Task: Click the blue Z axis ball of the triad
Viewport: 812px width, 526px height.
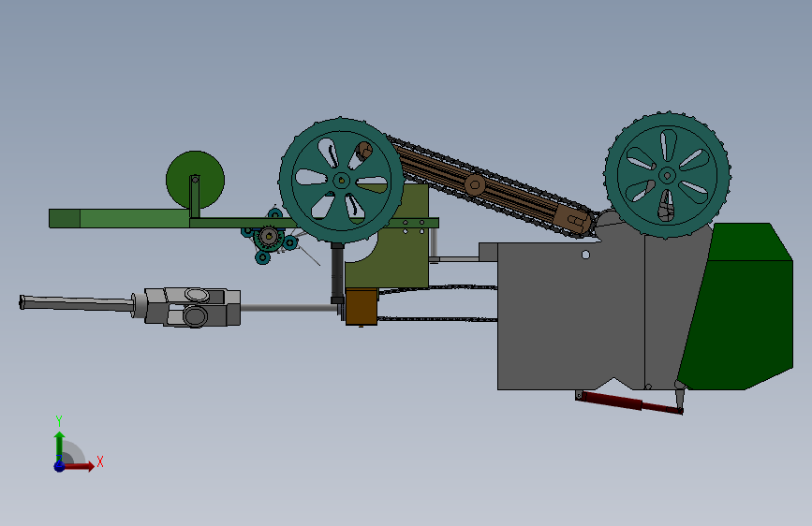Action: pos(59,466)
